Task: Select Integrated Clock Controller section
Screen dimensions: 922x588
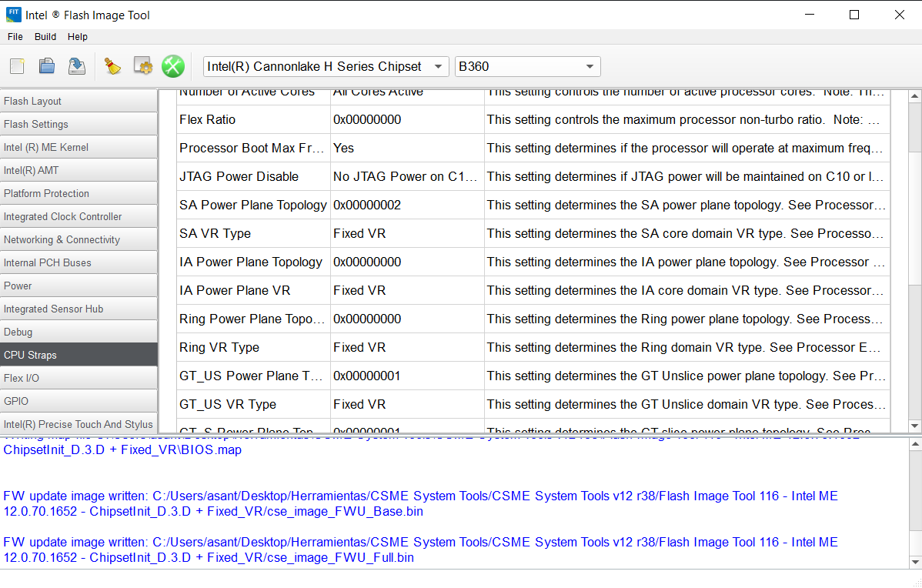Action: pos(79,216)
